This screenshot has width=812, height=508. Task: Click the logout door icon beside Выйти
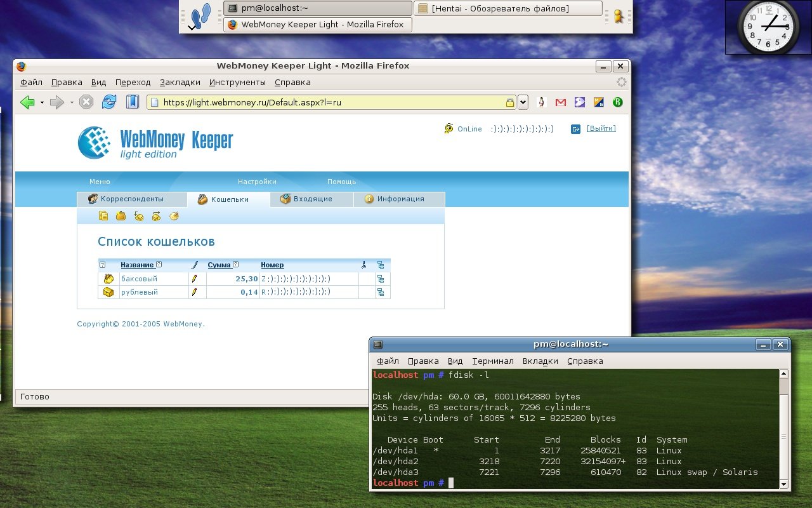(575, 129)
